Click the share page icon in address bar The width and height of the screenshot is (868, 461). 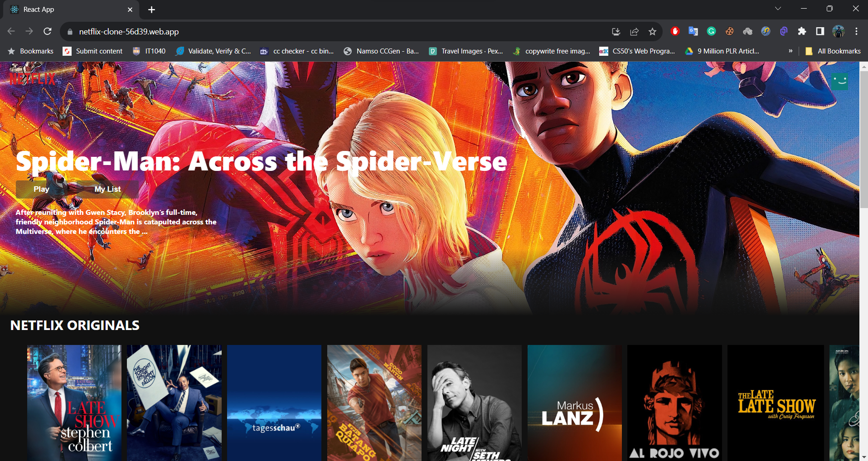pos(634,31)
